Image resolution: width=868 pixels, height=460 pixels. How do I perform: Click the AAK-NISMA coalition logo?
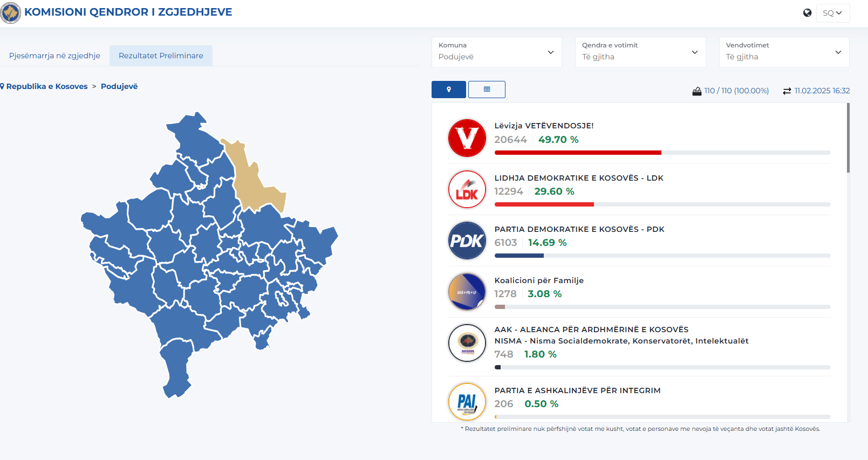pos(467,343)
